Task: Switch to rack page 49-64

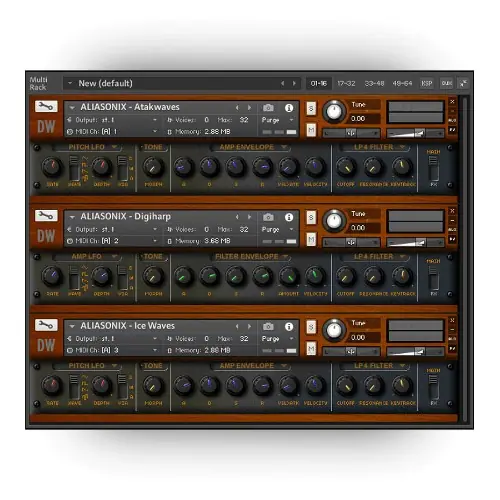Action: [x=402, y=83]
